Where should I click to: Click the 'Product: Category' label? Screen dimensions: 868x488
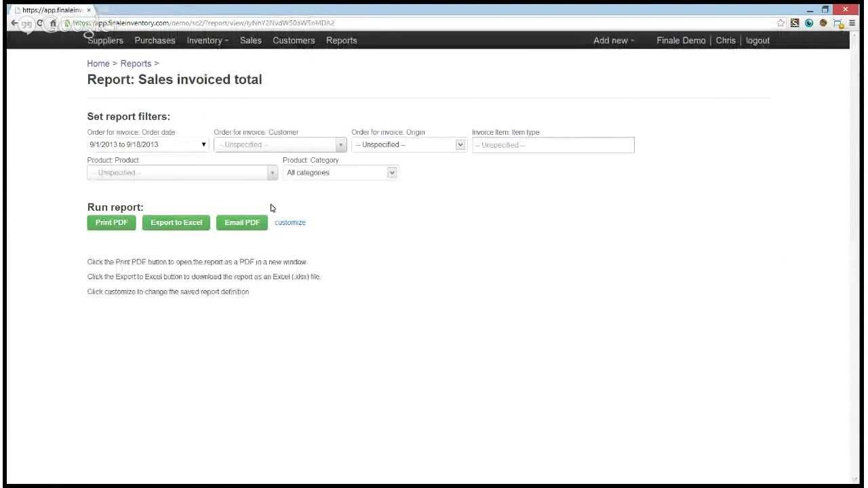(x=311, y=160)
